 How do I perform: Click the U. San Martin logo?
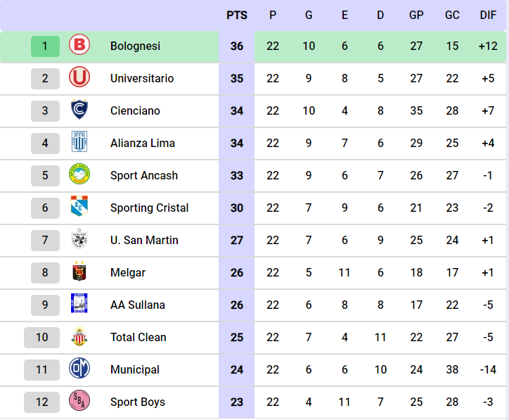79,240
